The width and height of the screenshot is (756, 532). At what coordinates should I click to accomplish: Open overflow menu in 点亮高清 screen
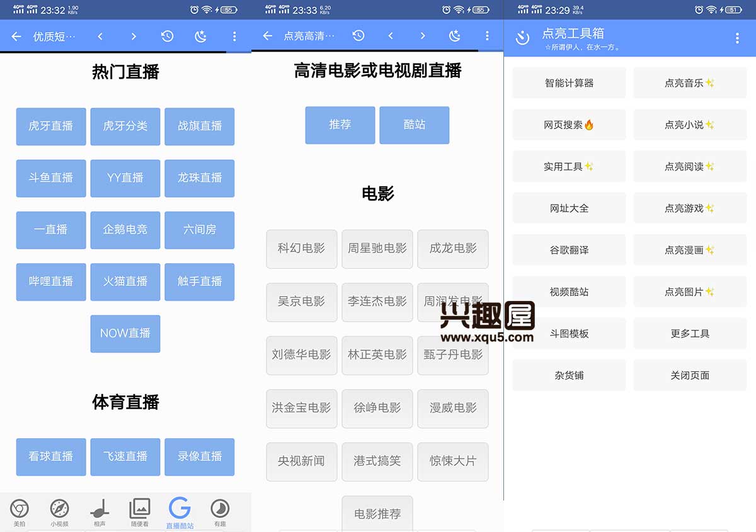point(487,36)
